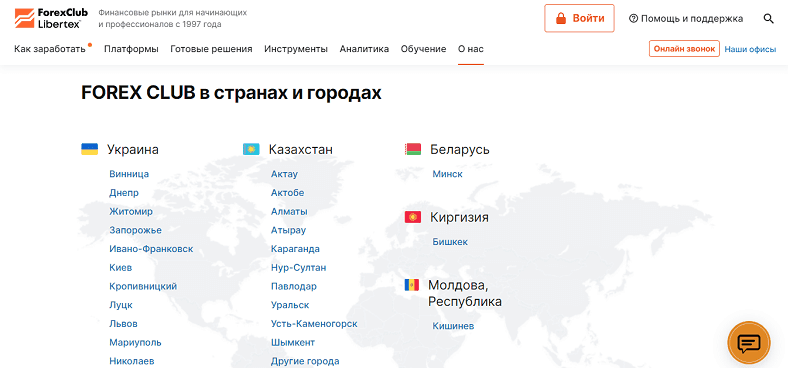
Task: Open the Уральск city link
Action: (x=290, y=305)
